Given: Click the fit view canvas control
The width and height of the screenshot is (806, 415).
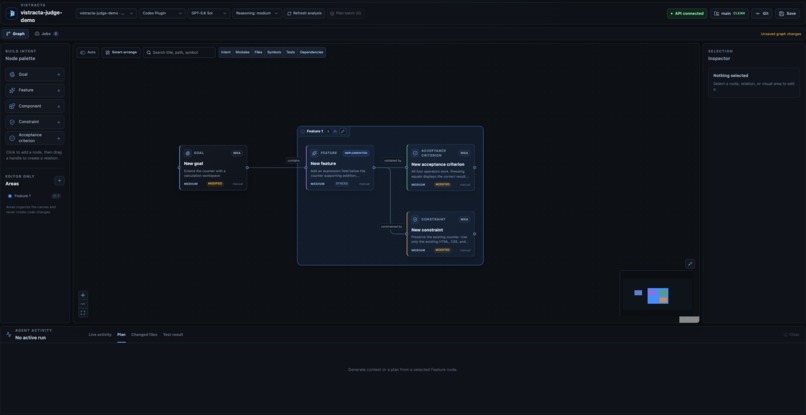Looking at the screenshot, I should (83, 313).
